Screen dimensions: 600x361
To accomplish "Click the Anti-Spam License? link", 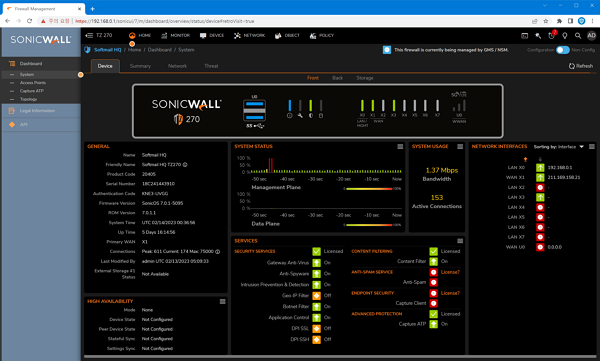I will (x=450, y=272).
